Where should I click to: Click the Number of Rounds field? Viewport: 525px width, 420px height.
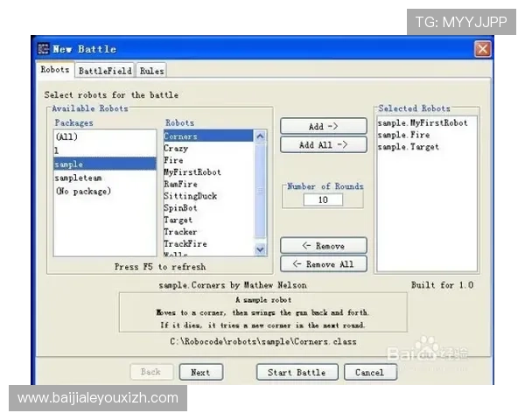tap(323, 200)
